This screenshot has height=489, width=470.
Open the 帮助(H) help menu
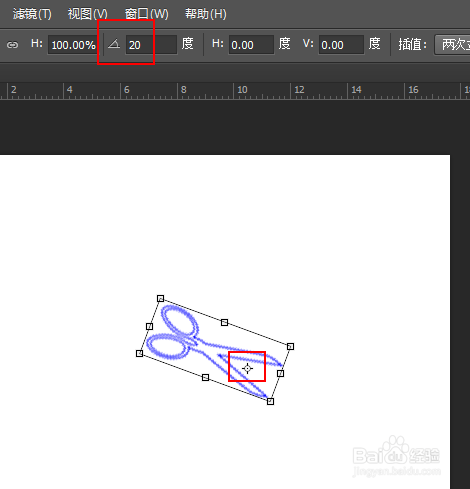(x=206, y=14)
